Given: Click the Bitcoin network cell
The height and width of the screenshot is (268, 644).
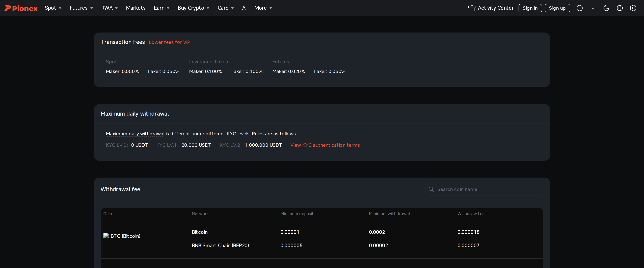Looking at the screenshot, I should [200, 232].
